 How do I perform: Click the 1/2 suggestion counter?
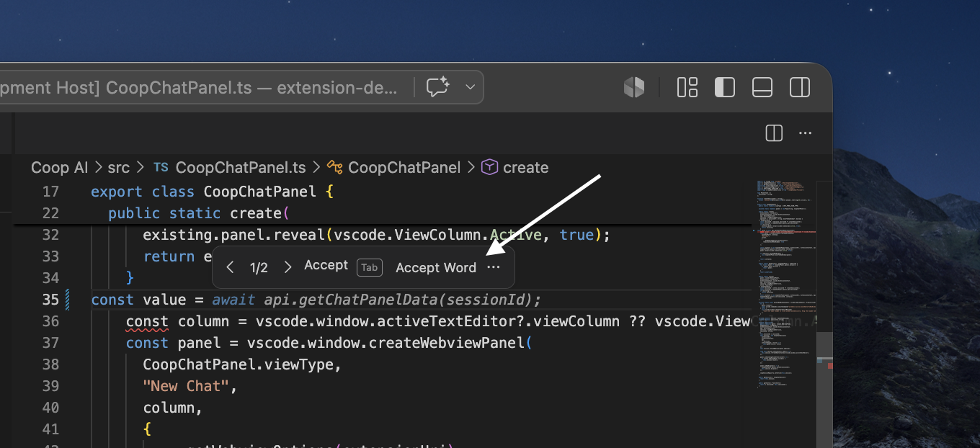click(x=259, y=268)
